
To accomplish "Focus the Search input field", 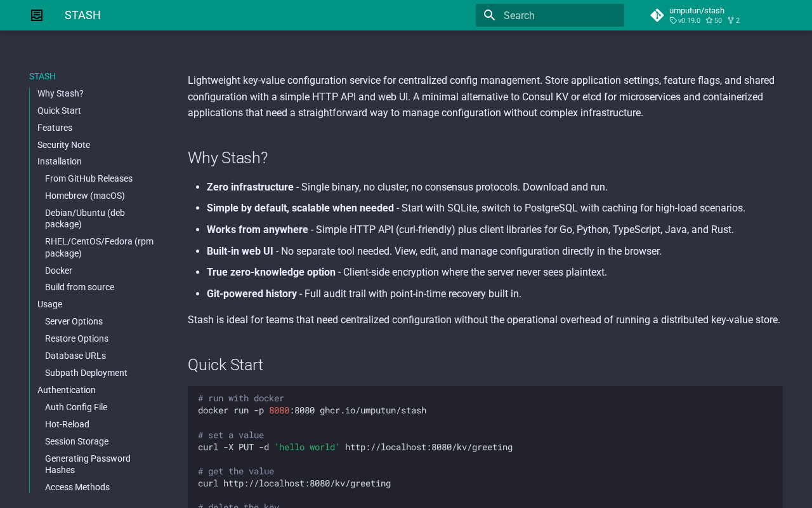I will click(x=558, y=15).
